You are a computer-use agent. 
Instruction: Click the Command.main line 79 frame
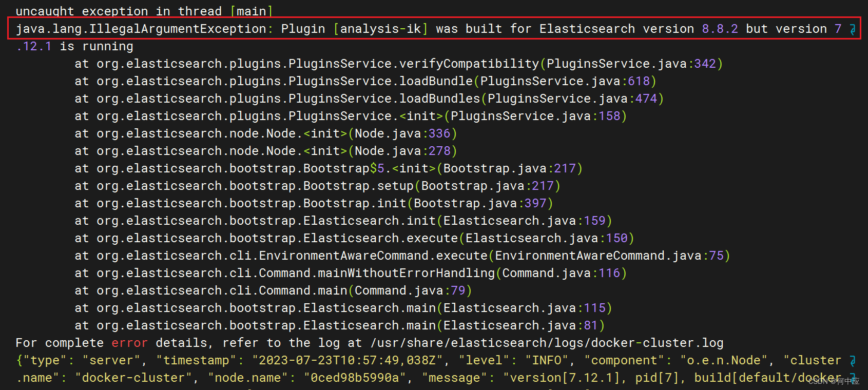click(x=273, y=290)
